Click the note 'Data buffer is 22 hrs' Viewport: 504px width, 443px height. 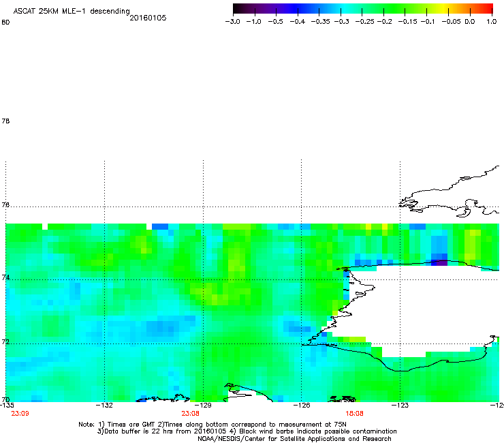click(136, 431)
